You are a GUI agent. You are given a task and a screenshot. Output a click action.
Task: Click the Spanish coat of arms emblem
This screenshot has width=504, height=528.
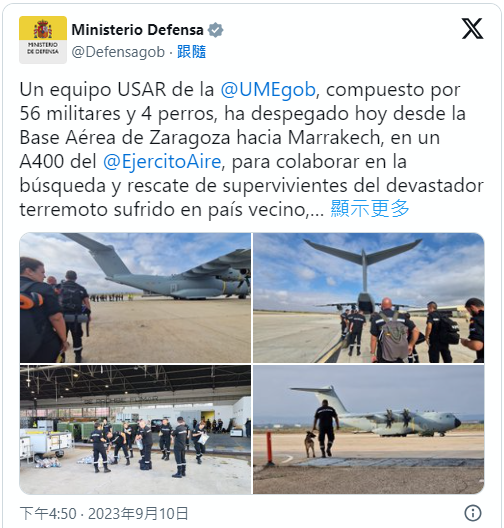tap(43, 29)
